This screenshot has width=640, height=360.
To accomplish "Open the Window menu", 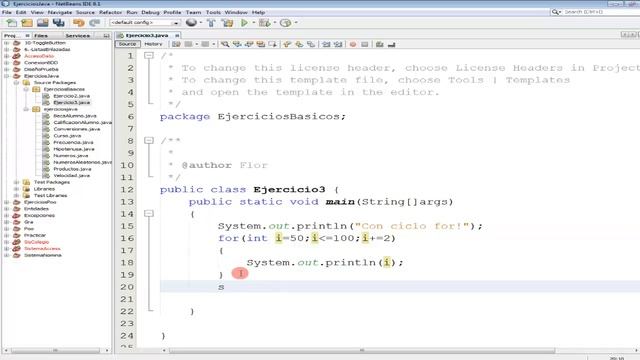I will tap(236, 12).
